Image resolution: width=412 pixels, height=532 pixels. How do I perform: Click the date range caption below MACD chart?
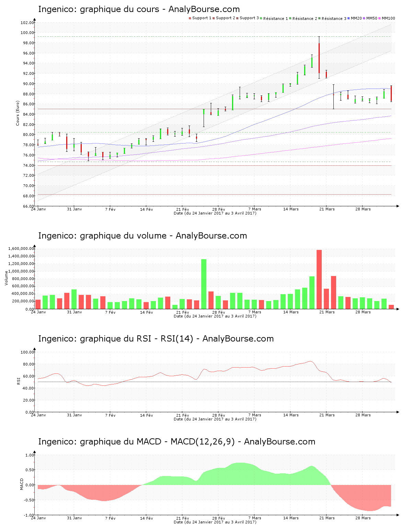[215, 522]
